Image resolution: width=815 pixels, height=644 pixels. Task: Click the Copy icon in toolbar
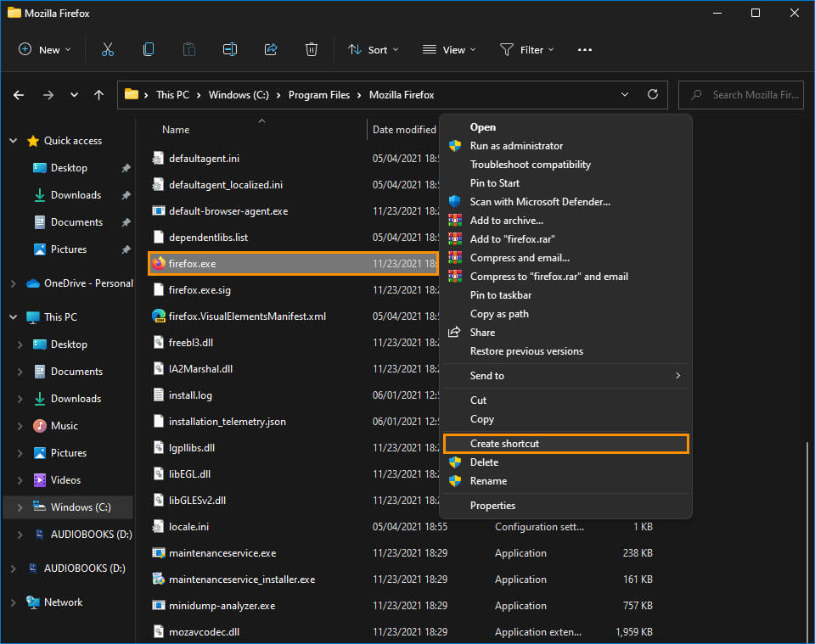(148, 49)
